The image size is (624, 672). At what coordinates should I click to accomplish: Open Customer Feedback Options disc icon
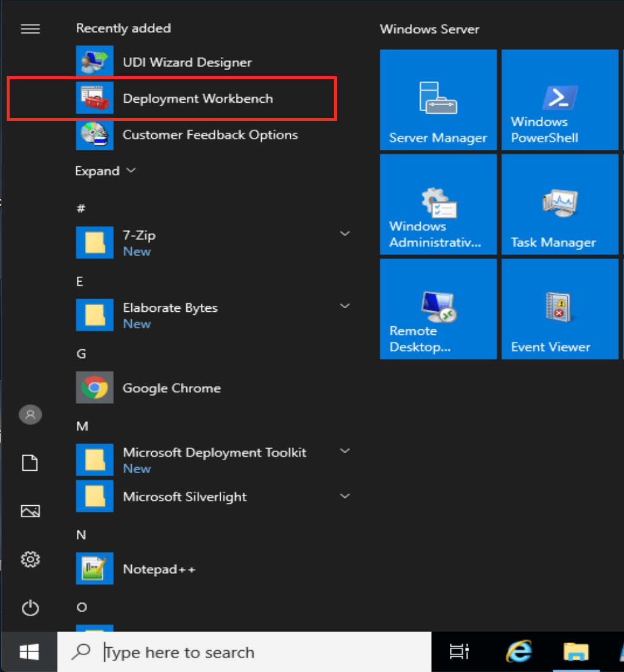tap(95, 135)
